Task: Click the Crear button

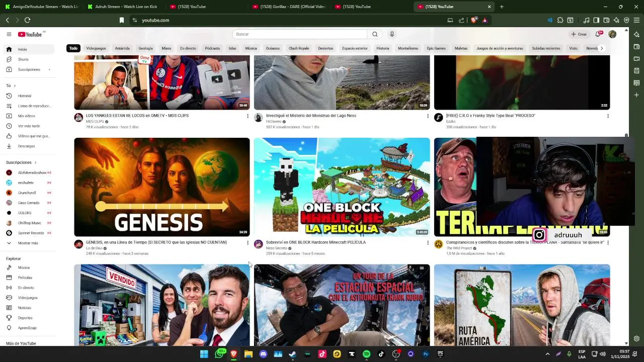Action: click(579, 34)
